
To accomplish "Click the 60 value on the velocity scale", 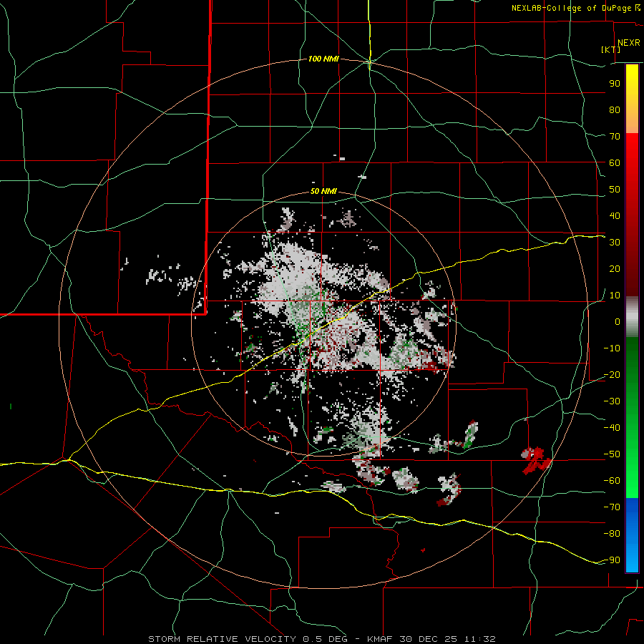I will 615,162.
